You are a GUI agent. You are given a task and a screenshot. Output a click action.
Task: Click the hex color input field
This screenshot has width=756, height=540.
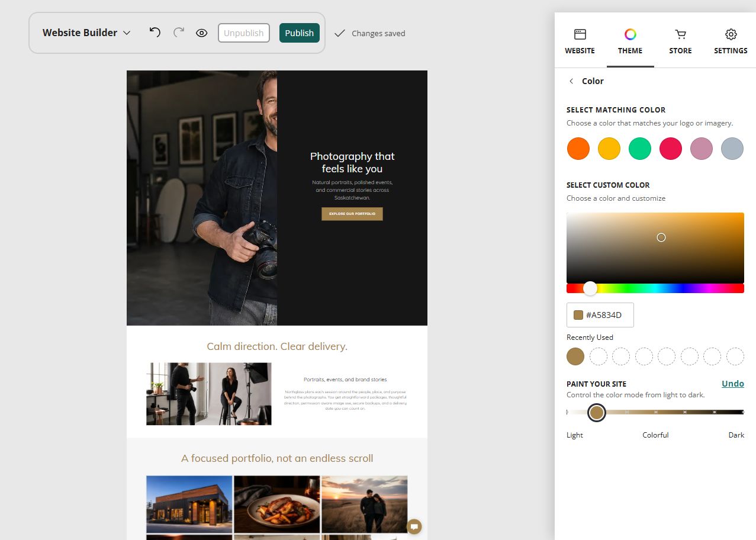click(x=600, y=315)
